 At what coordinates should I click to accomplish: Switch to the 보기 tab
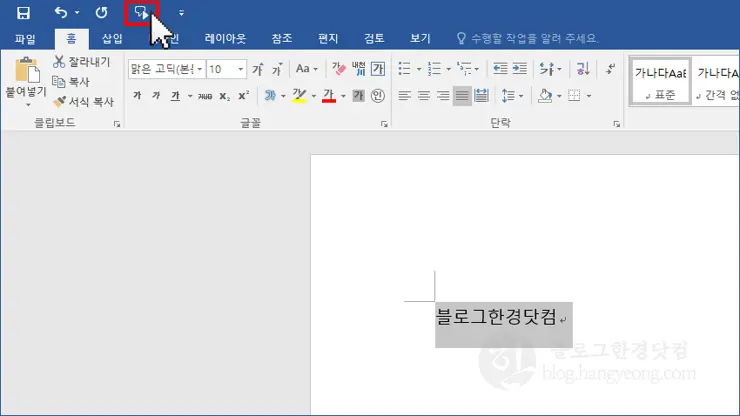tap(420, 39)
